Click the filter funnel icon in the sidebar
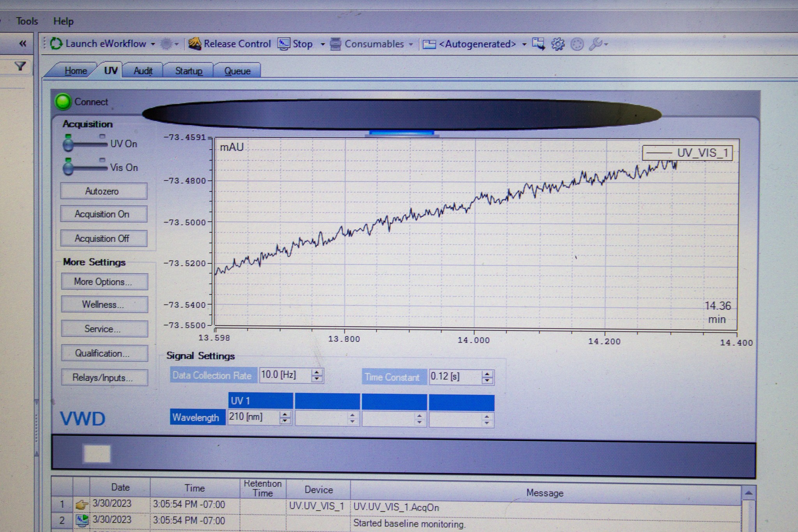This screenshot has width=798, height=532. [x=20, y=65]
